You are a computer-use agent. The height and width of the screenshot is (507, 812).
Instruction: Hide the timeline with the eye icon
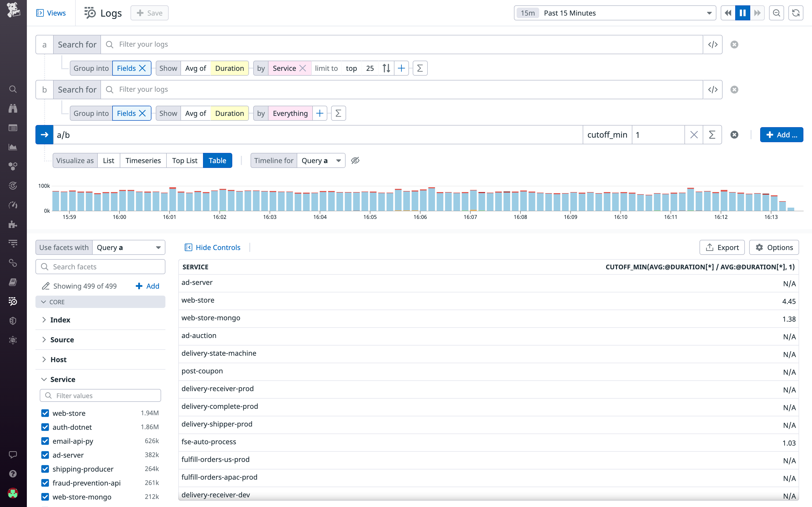point(355,160)
